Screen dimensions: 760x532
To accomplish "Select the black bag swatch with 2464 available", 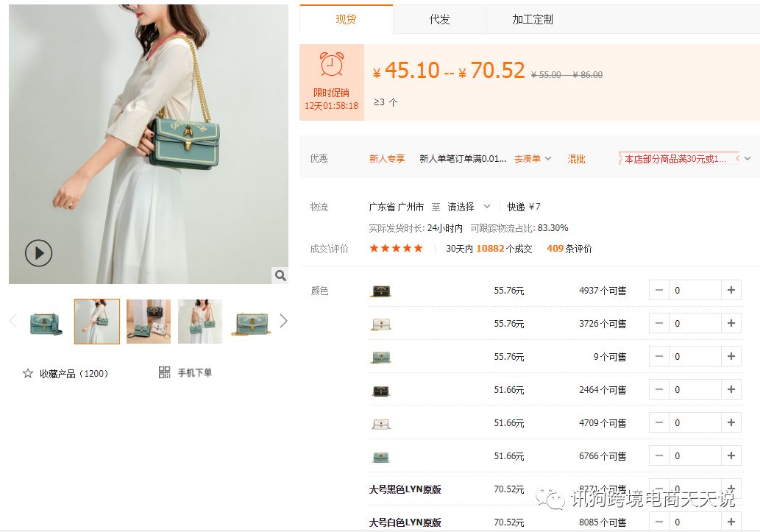I will click(381, 391).
